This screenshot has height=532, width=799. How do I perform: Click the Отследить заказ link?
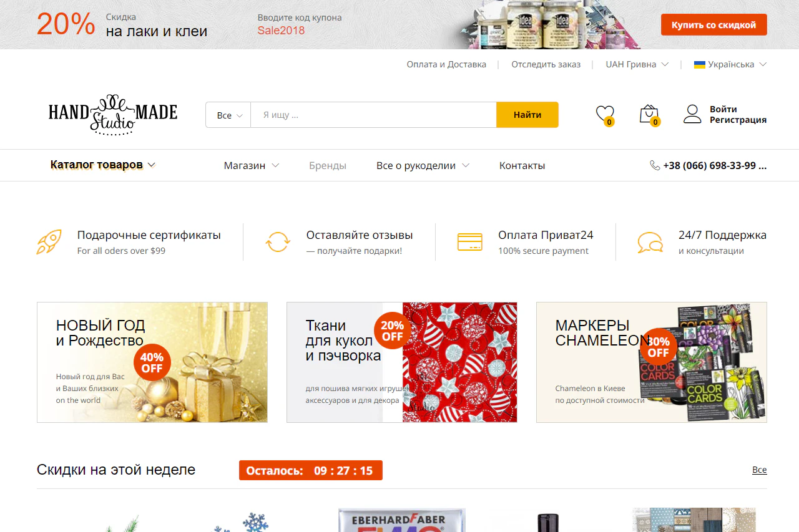click(x=546, y=64)
